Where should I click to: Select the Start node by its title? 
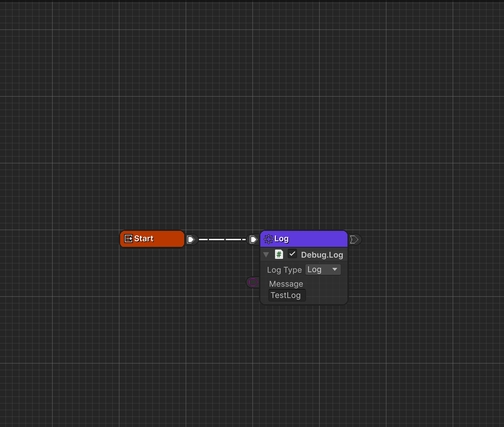pos(144,239)
